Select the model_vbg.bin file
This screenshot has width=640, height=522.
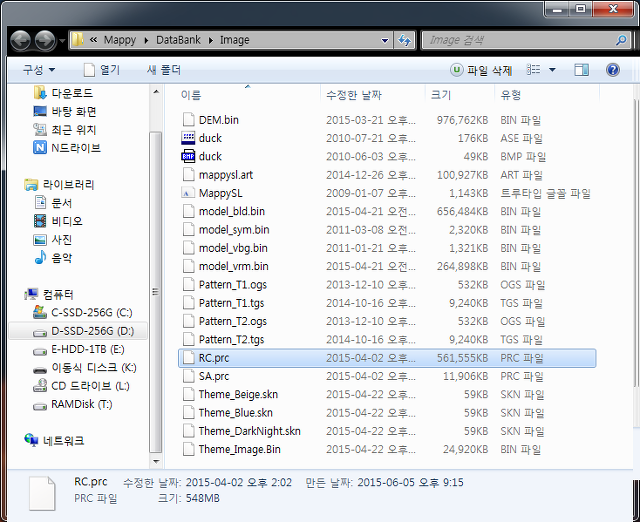[387, 248]
